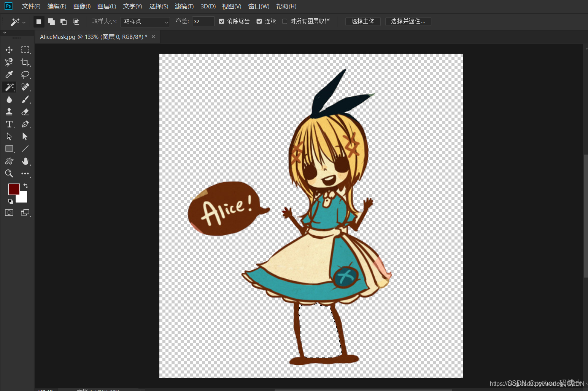The image size is (588, 391).
Task: Toggle the 连续 checkbox
Action: pyautogui.click(x=259, y=21)
